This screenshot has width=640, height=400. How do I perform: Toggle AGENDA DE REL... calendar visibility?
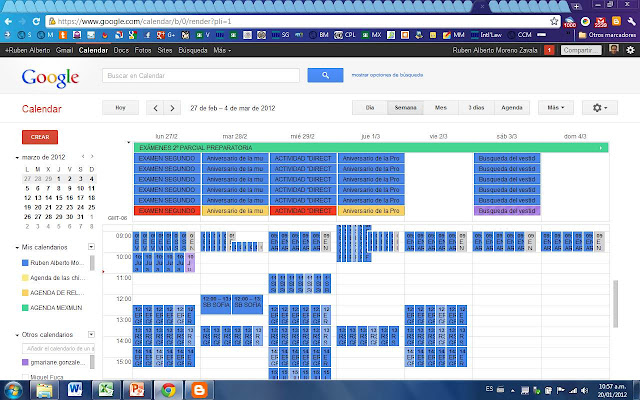tap(25, 293)
